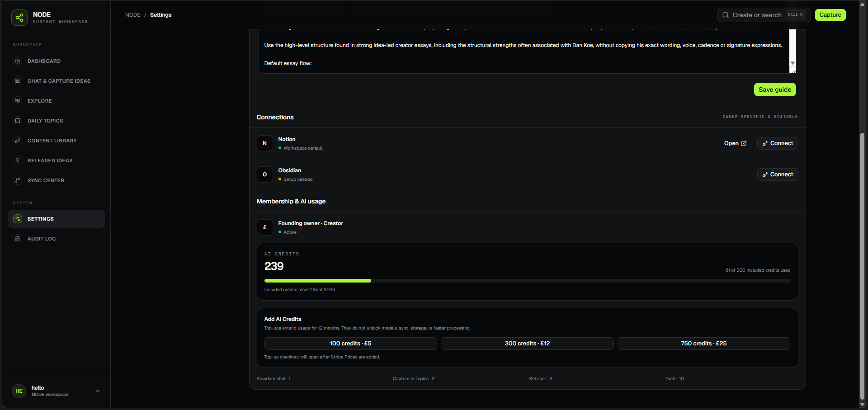Click the Daily Topics calendar icon
868x410 pixels.
(18, 121)
